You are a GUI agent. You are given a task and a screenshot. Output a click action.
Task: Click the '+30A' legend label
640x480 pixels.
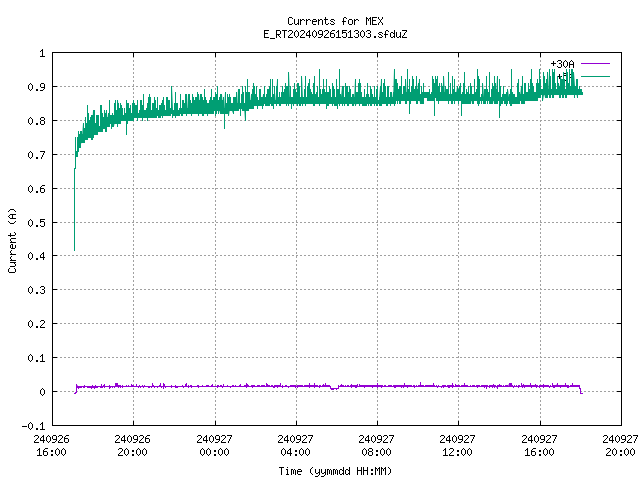point(562,64)
